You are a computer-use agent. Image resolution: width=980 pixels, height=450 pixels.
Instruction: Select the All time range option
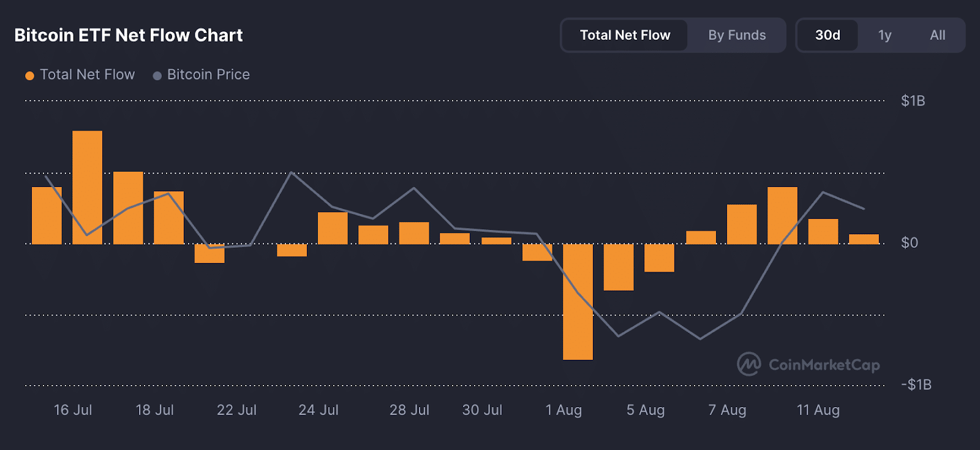point(937,35)
